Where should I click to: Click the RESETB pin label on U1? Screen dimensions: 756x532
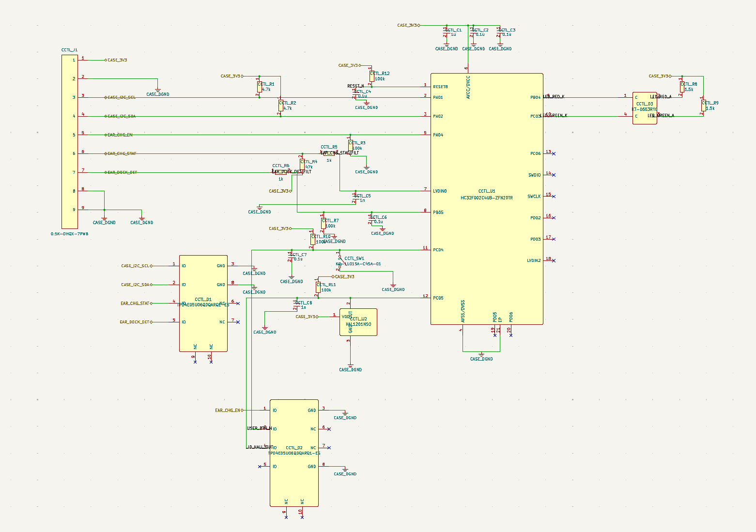click(x=441, y=87)
